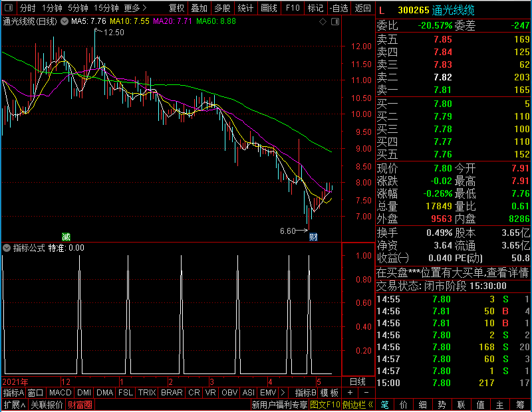Collapse the 侧边栏 sidebar
Screen dimensions: 532x412
click(x=358, y=405)
